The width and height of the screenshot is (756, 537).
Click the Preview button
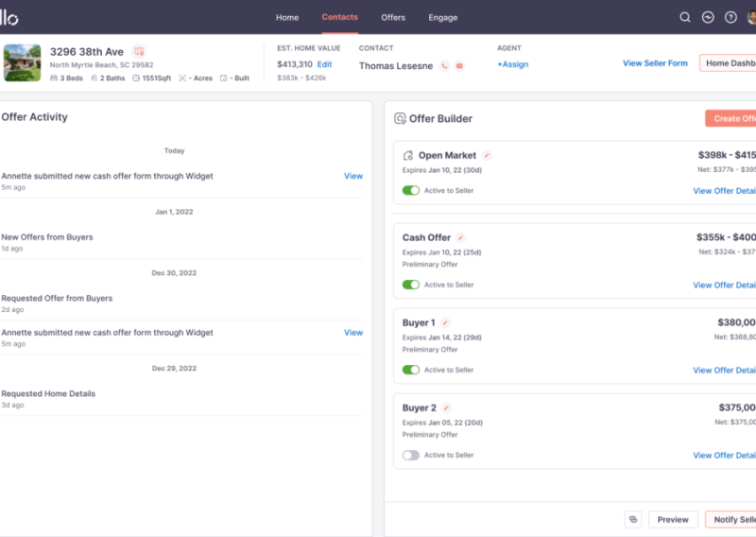tap(673, 519)
